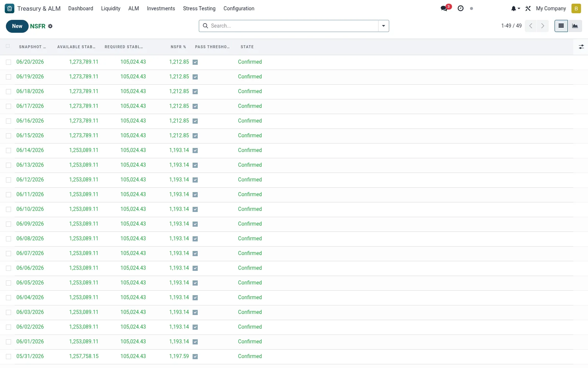
Task: Switch to graph view
Action: 575,26
